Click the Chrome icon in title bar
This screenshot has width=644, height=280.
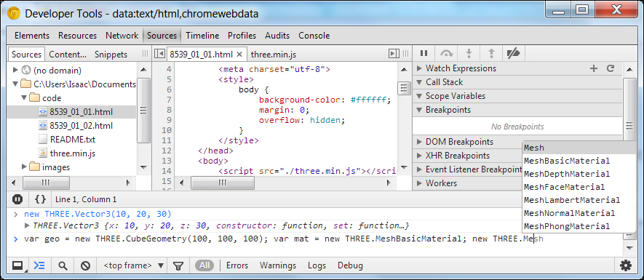tap(14, 14)
